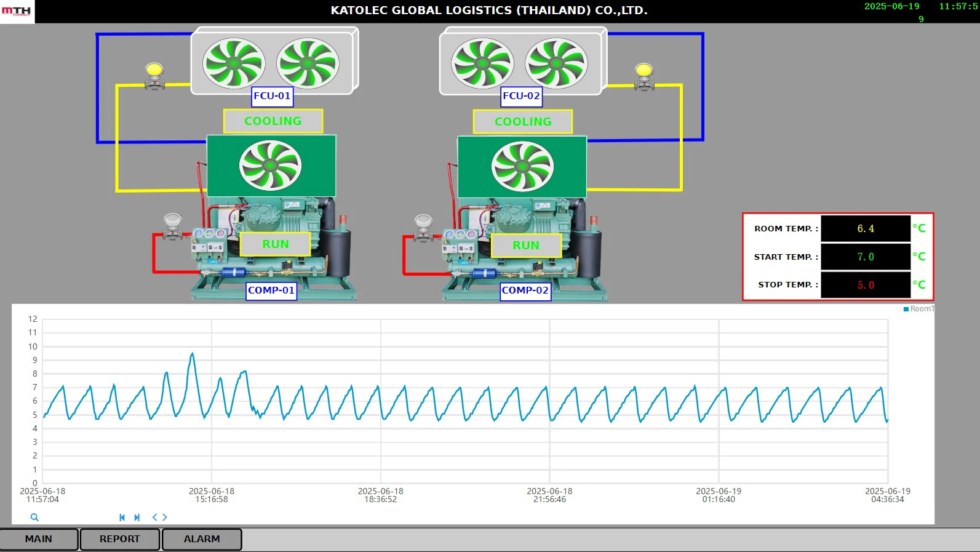
Task: Click the FCU-01 COOLING status indicator
Action: (x=273, y=121)
